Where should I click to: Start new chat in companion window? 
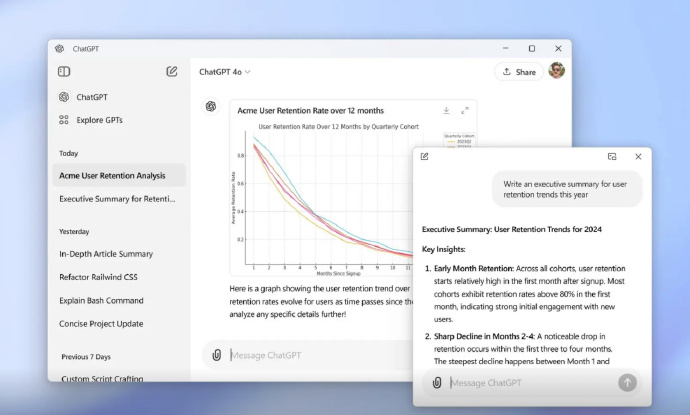point(424,157)
